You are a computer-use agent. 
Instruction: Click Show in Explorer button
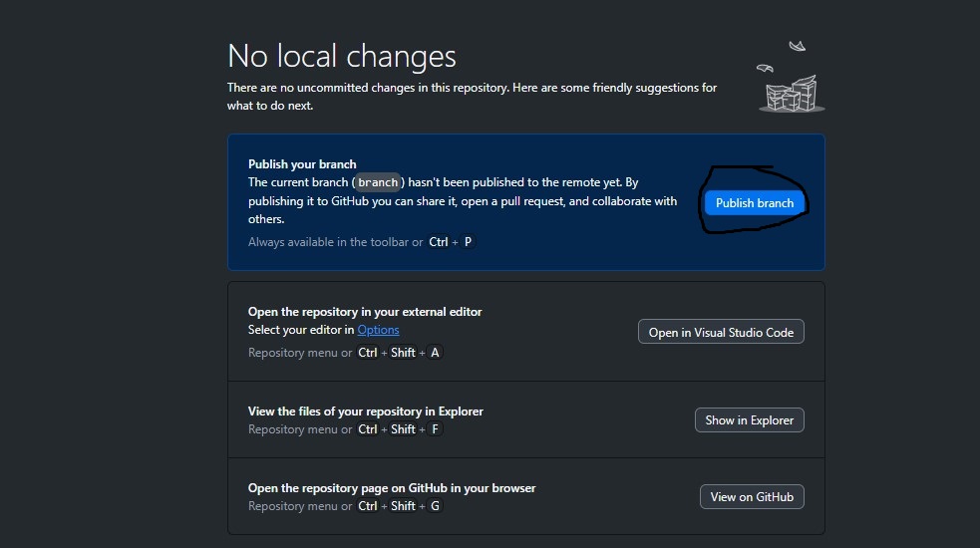coord(750,419)
